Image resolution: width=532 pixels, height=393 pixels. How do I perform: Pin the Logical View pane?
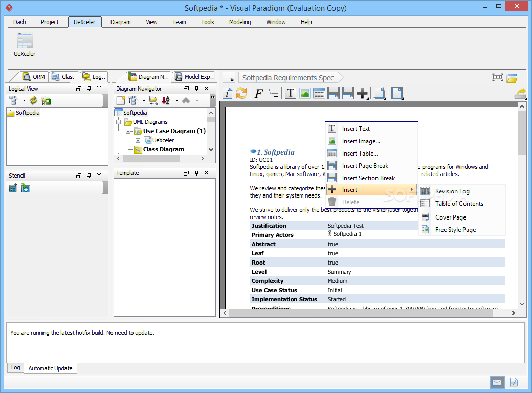tap(89, 89)
